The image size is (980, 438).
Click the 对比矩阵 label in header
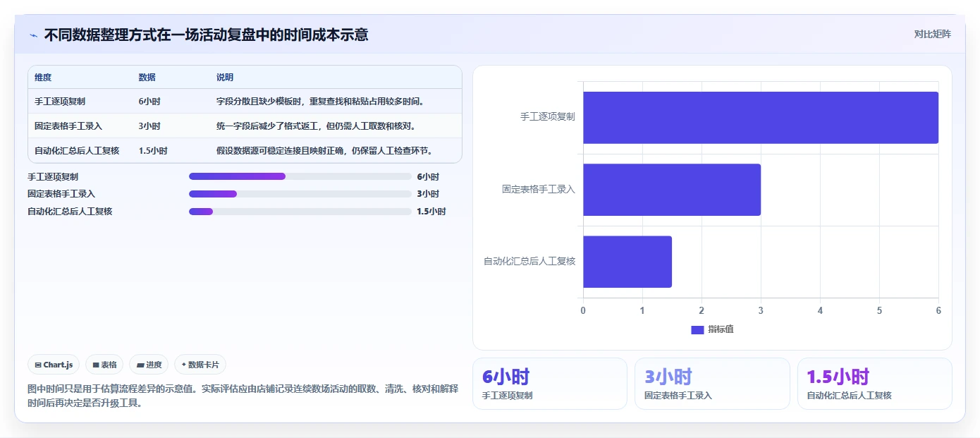(x=932, y=34)
